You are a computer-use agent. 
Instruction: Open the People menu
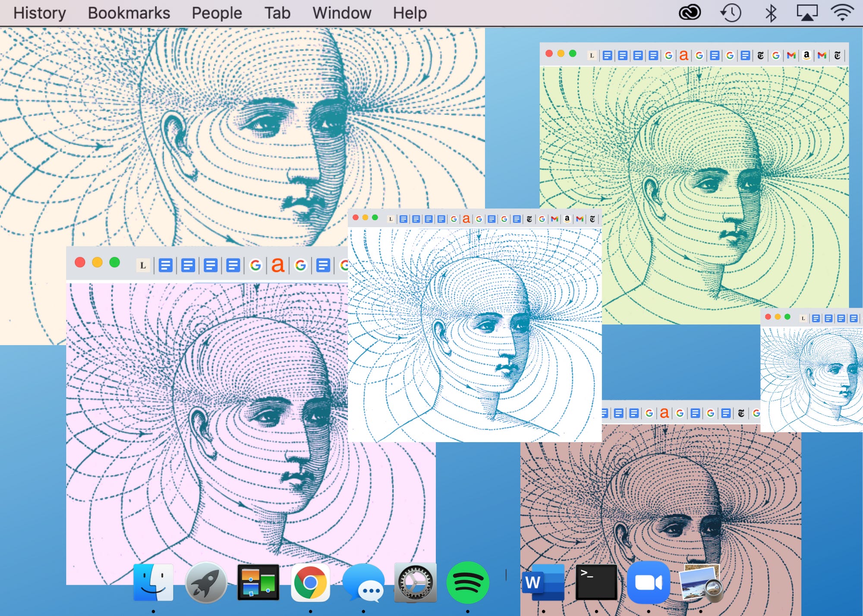[217, 13]
